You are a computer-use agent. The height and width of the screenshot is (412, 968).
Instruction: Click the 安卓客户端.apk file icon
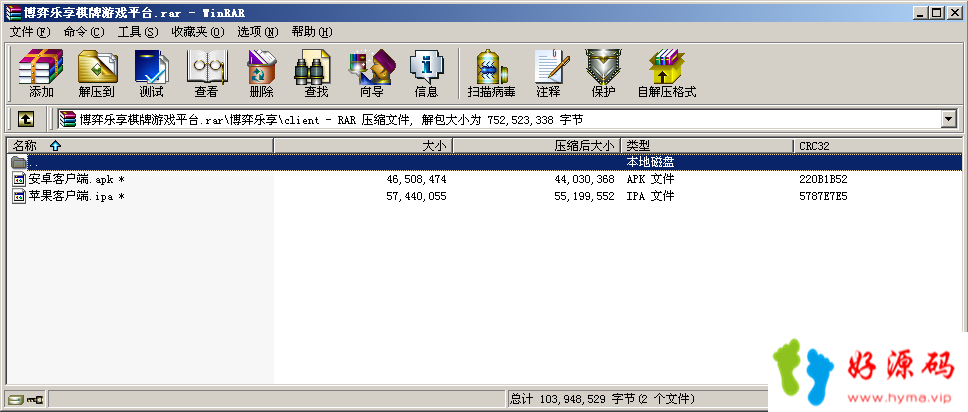19,180
